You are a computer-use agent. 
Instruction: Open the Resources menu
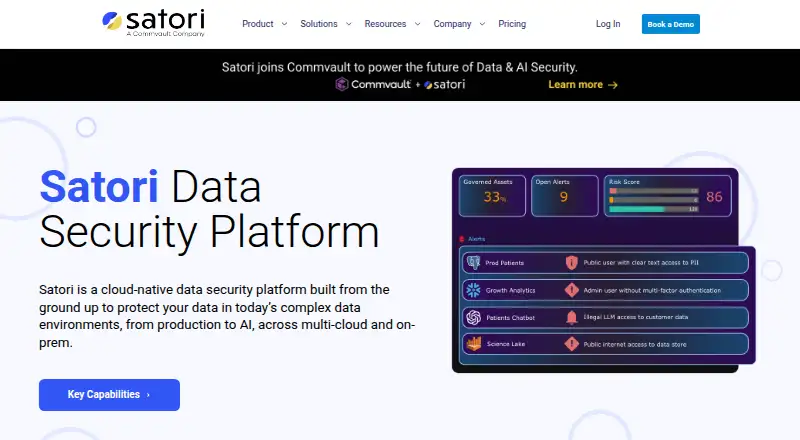click(x=385, y=24)
